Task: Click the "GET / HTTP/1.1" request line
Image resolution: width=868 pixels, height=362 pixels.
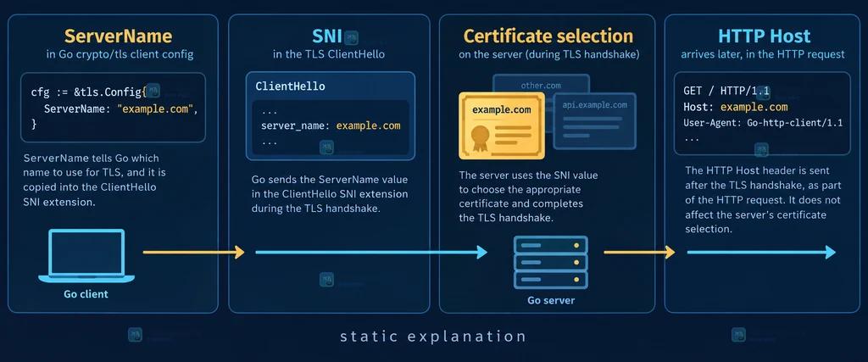Action: pyautogui.click(x=726, y=91)
